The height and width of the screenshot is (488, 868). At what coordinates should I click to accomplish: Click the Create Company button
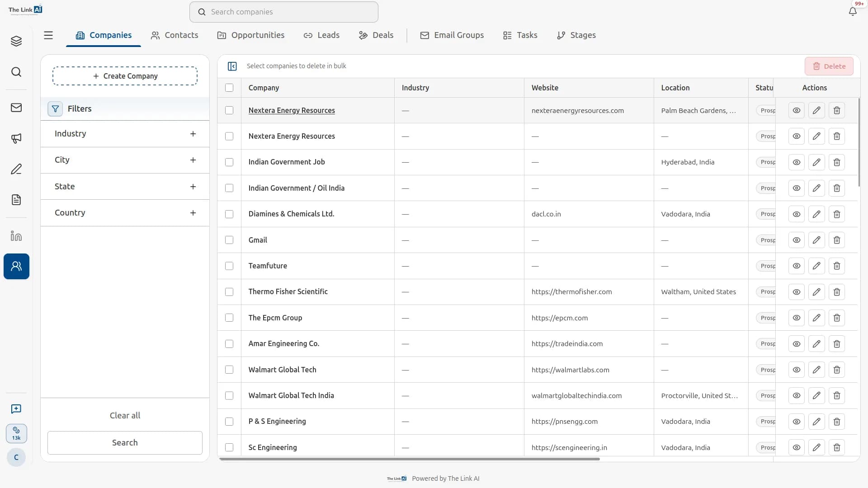click(x=125, y=76)
